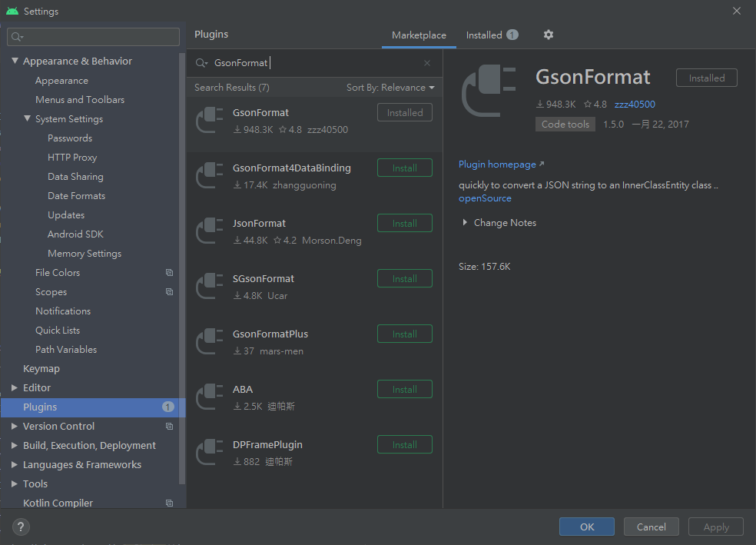Expand Languages & Frameworks section

(15, 464)
